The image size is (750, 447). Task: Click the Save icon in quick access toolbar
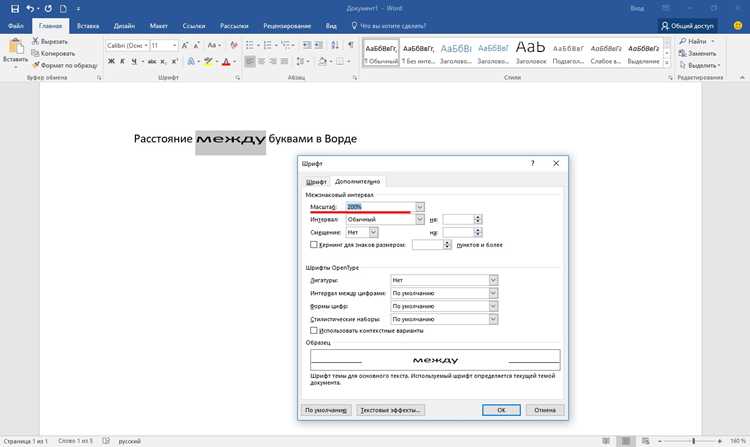pyautogui.click(x=14, y=9)
